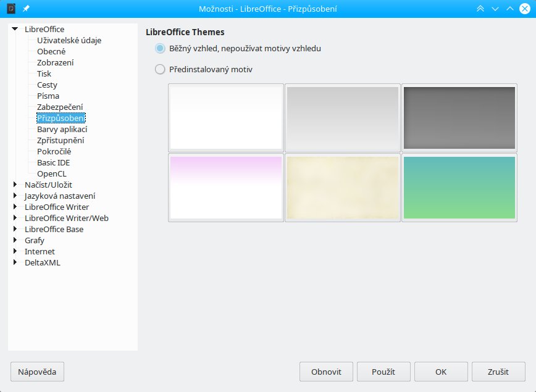Choose the light gray theme swatch
Viewport: 536px width, 392px height.
coord(343,118)
